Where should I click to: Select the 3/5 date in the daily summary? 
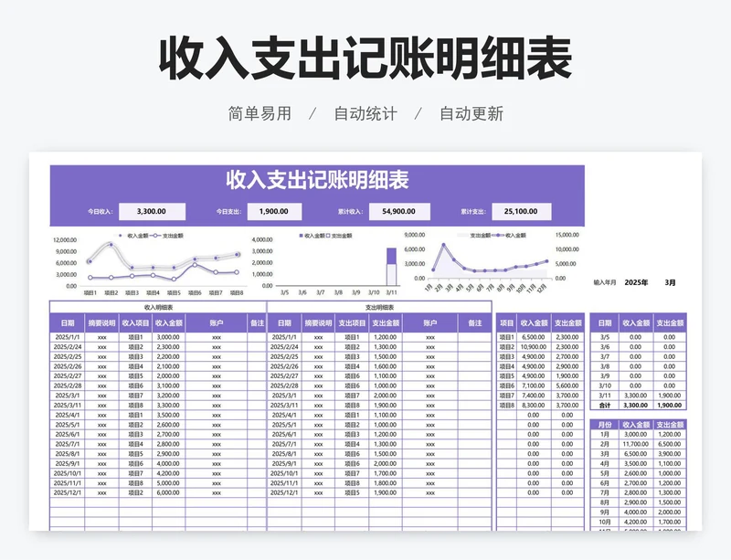point(605,337)
